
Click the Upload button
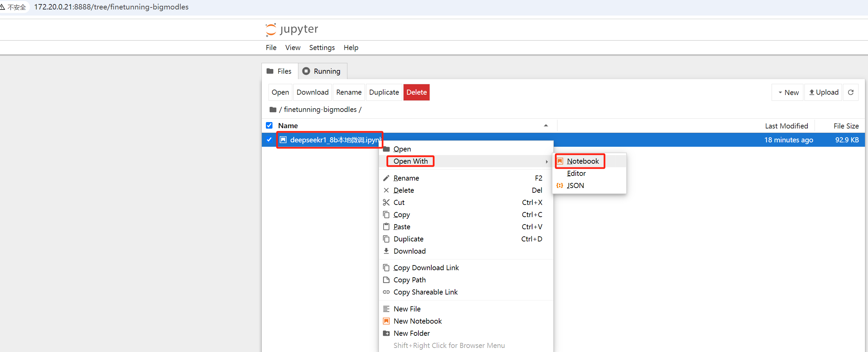[823, 92]
